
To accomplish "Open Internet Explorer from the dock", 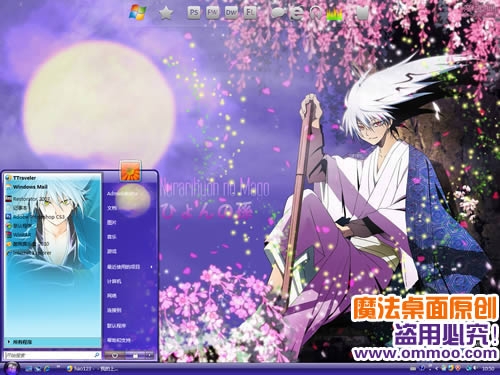I will pos(297,13).
